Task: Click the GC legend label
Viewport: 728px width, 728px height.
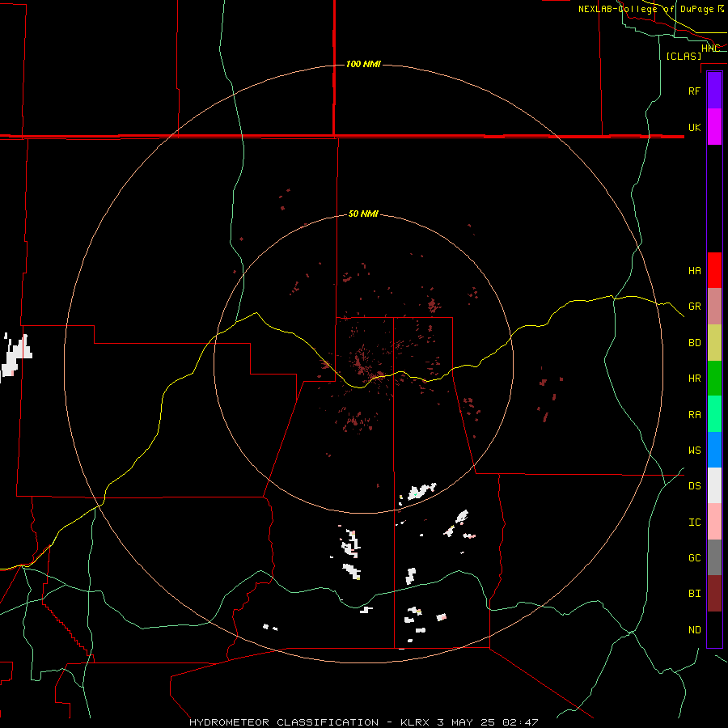Action: click(x=694, y=558)
